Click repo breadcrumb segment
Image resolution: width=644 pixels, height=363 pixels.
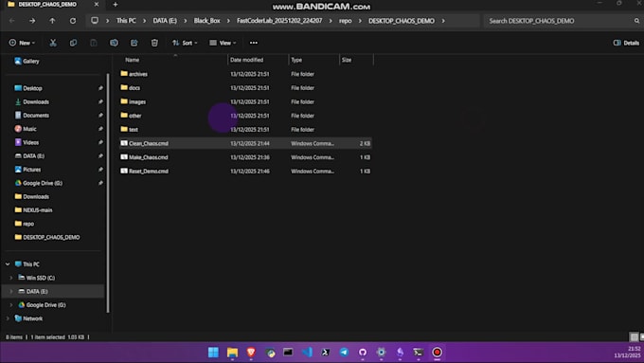click(346, 21)
